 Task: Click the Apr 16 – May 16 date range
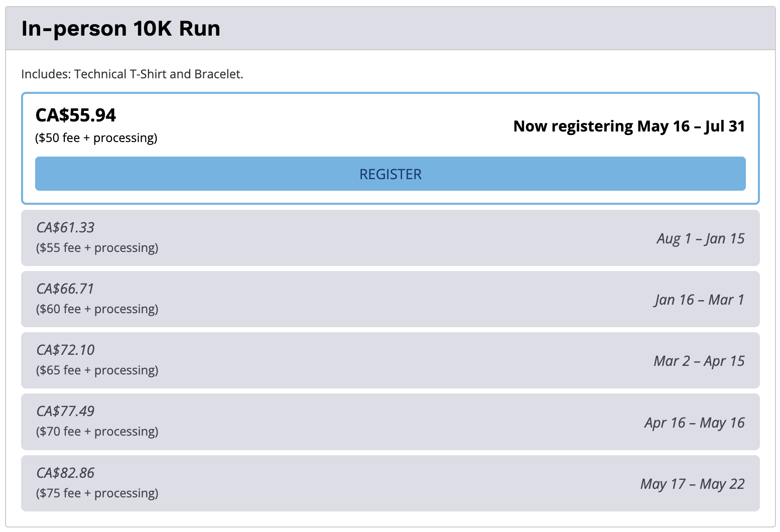click(x=695, y=423)
